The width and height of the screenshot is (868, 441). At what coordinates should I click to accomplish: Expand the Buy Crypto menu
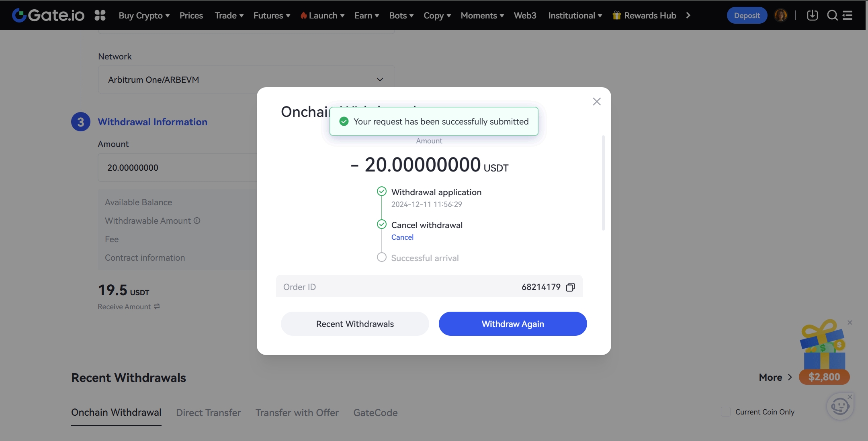click(x=144, y=15)
